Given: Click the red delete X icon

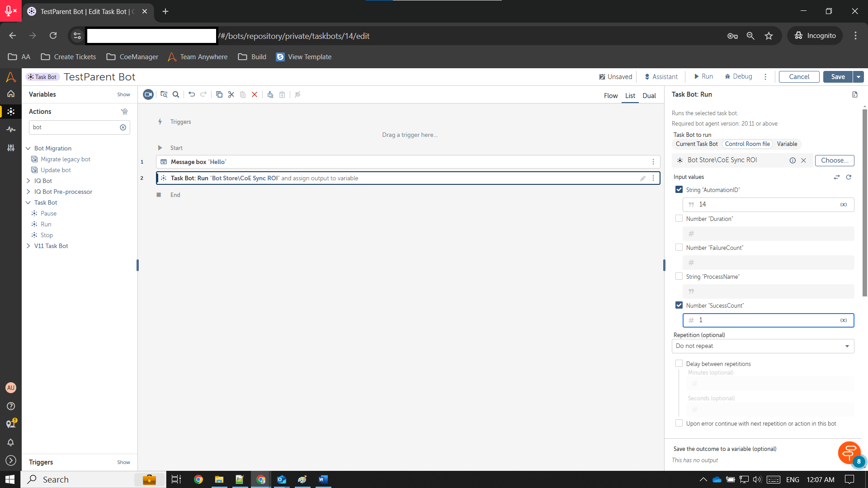Looking at the screenshot, I should click(x=255, y=94).
